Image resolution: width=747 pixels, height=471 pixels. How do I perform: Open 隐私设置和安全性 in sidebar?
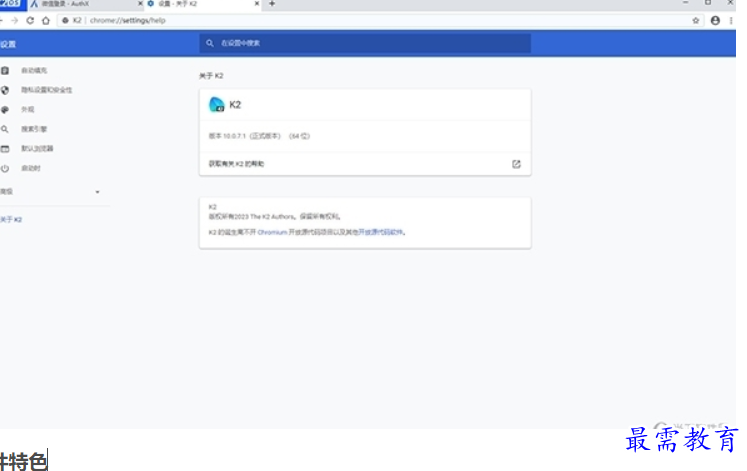coord(46,90)
